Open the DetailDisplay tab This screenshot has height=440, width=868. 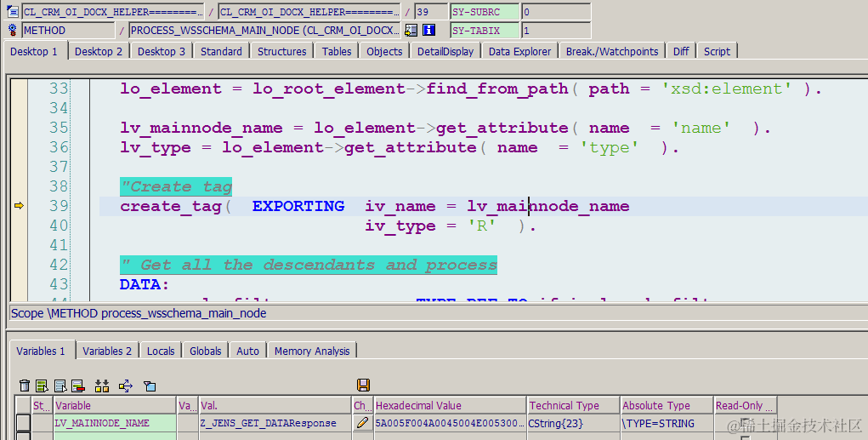pyautogui.click(x=445, y=52)
